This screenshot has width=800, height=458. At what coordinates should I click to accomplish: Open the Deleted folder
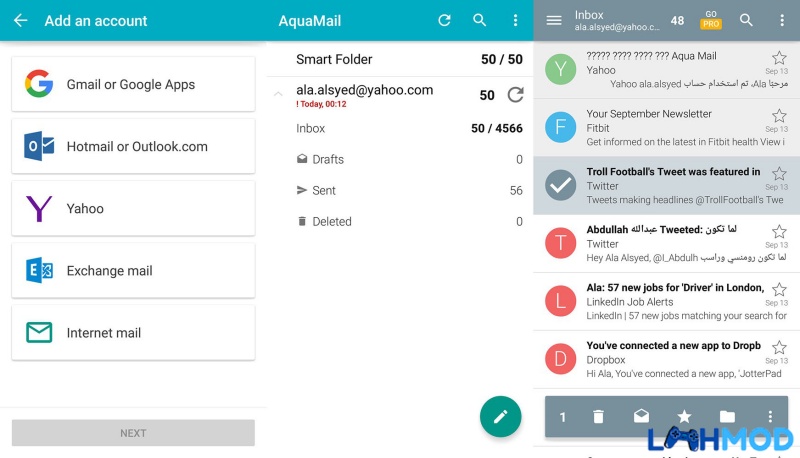point(400,222)
